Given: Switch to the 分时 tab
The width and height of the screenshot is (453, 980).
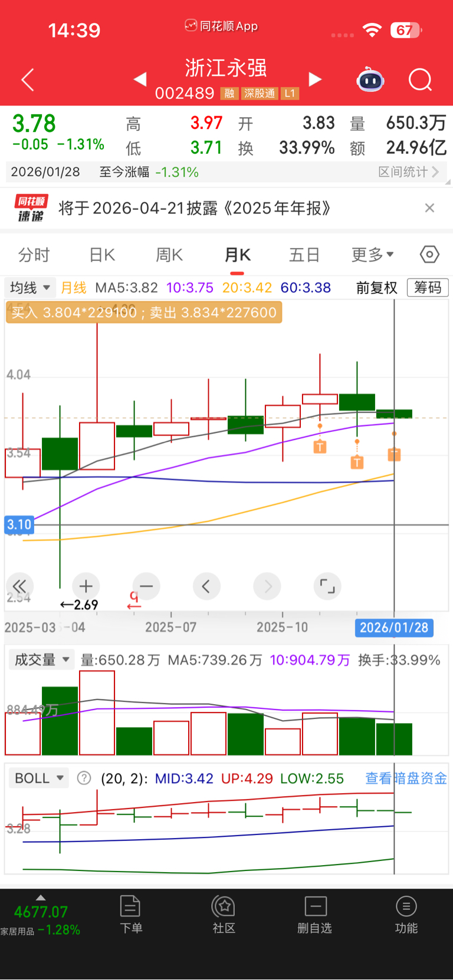Looking at the screenshot, I should (34, 255).
